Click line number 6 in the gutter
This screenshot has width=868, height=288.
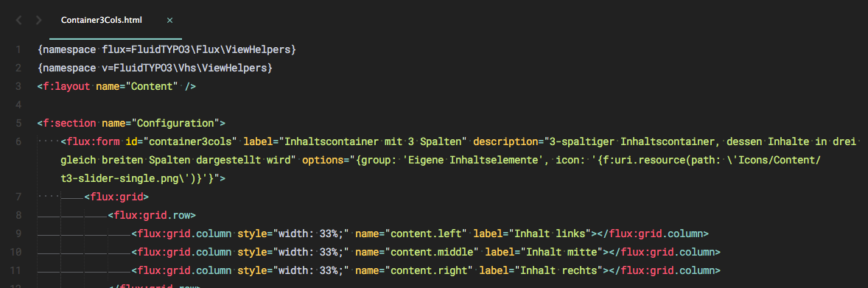(19, 141)
